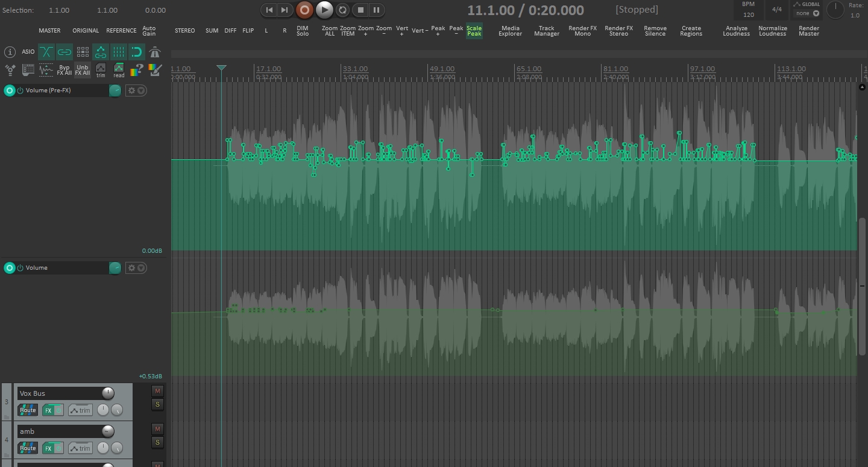Click Remove Silence

point(655,31)
